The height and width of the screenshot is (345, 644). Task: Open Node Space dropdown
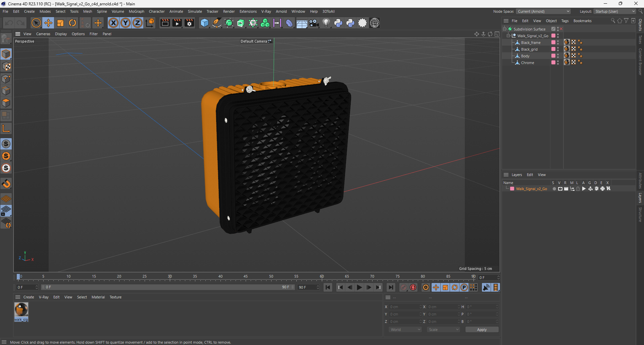(543, 11)
